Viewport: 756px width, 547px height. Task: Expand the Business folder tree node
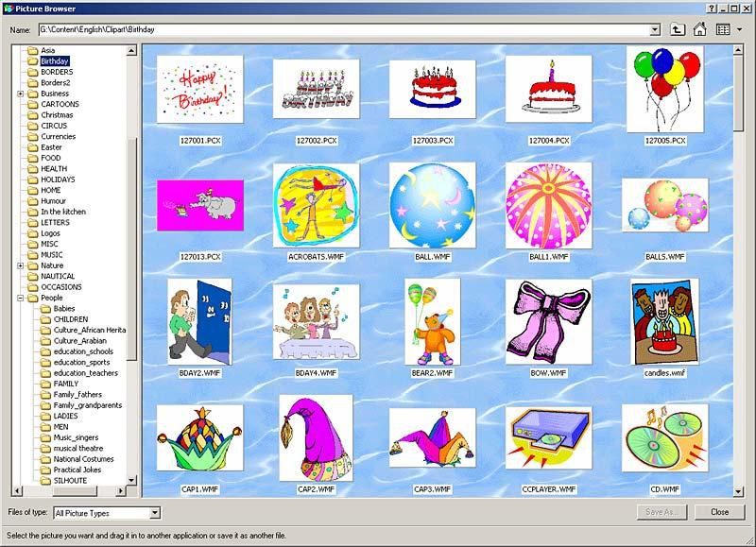coord(20,94)
